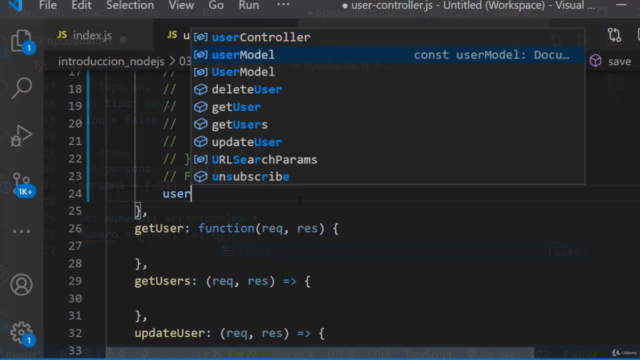This screenshot has height=360, width=640.
Task: Open the Explorer view in activity bar
Action: pos(21,41)
